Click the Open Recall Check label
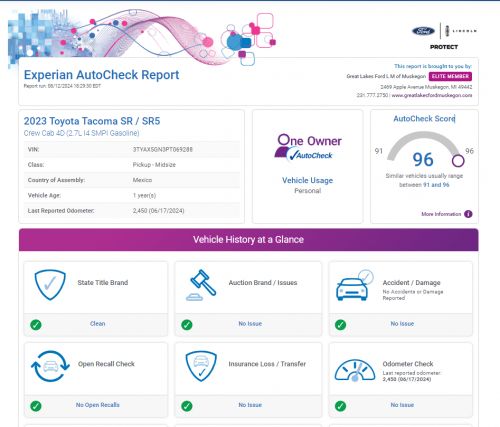The width and height of the screenshot is (500, 427). click(x=106, y=364)
